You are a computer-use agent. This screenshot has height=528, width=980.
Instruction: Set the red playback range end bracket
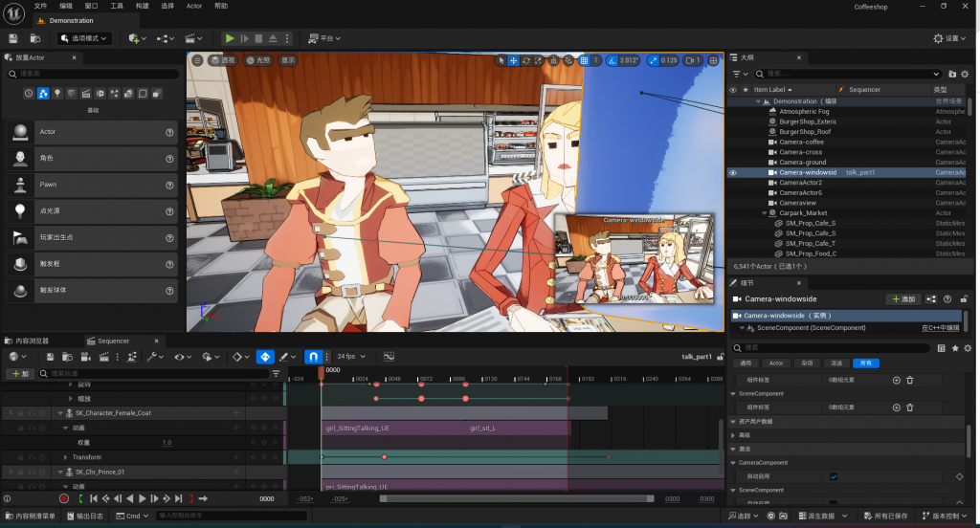pyautogui.click(x=191, y=498)
